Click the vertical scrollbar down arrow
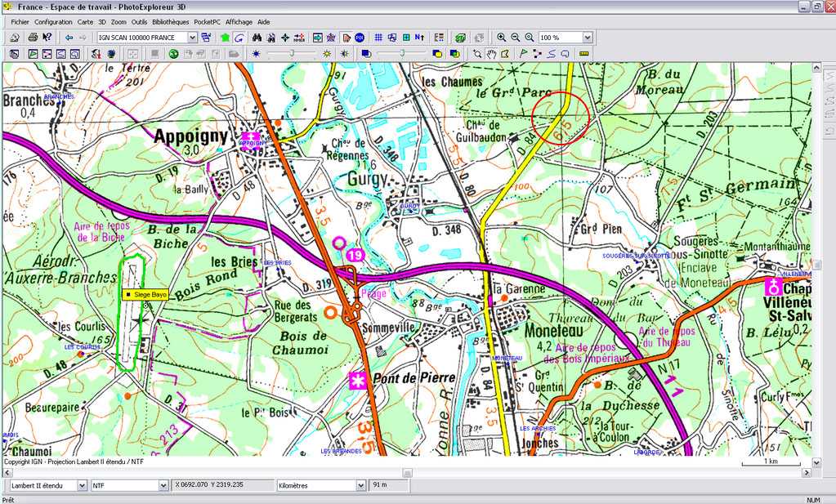The width and height of the screenshot is (836, 504). pos(816,462)
